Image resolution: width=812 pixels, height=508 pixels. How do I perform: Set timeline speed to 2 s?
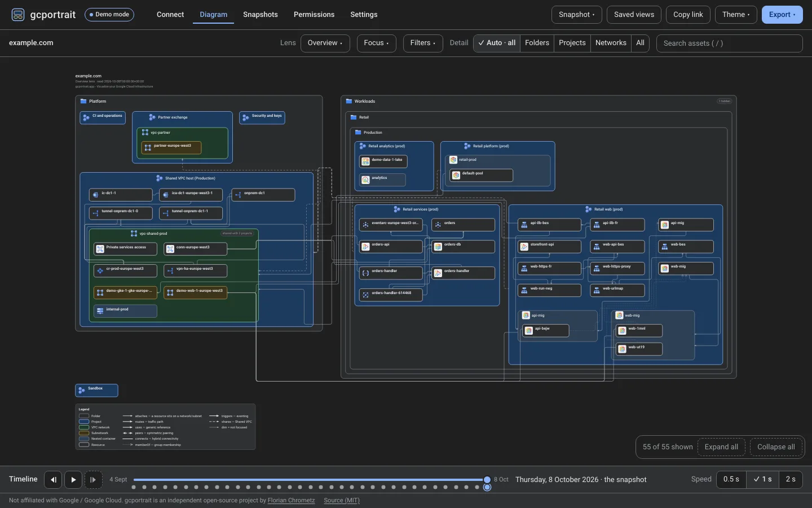tap(791, 479)
